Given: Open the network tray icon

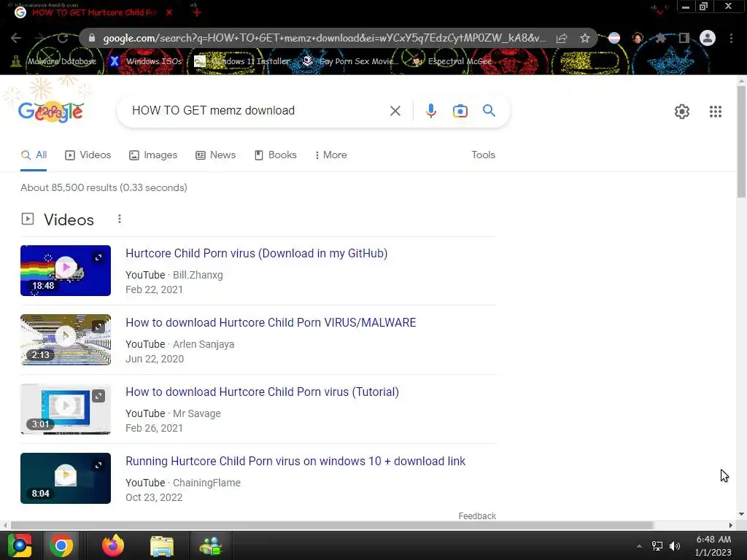Looking at the screenshot, I should [x=657, y=546].
